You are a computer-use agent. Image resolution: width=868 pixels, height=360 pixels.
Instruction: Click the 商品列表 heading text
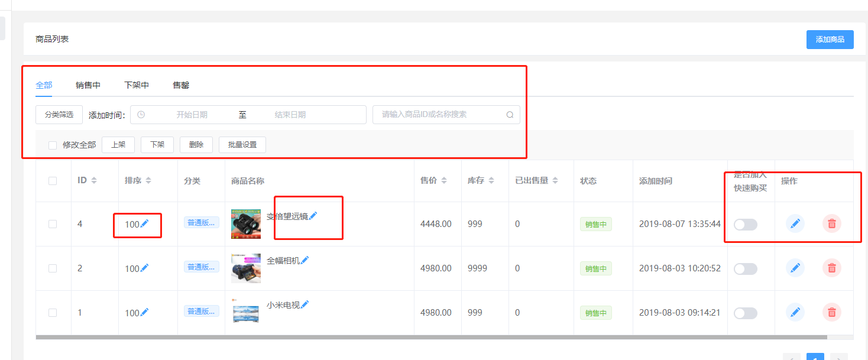[52, 39]
